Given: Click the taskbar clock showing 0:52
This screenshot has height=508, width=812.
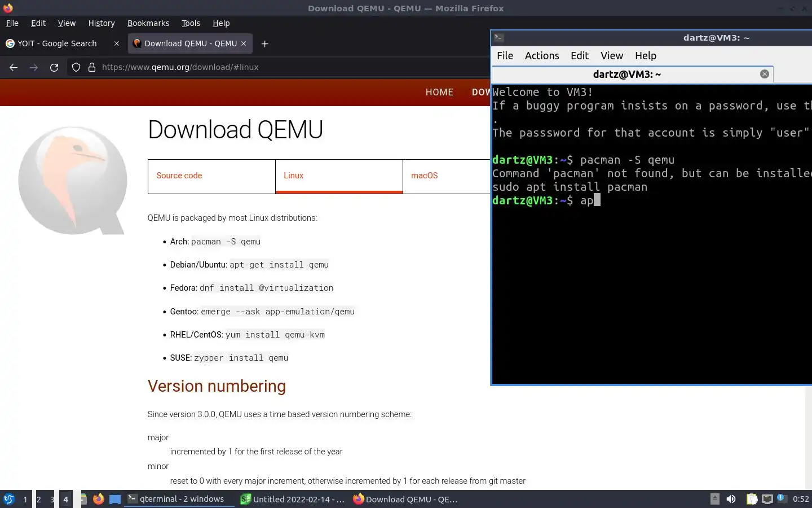Looking at the screenshot, I should (x=801, y=499).
